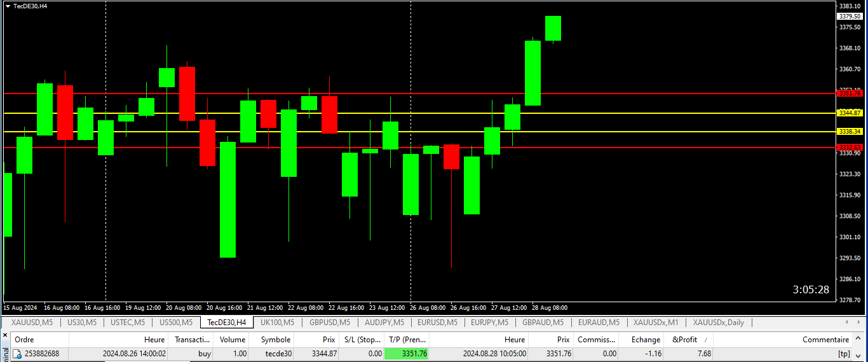Go to the GBPUSD,M5 chart tab
The height and width of the screenshot is (362, 868).
(x=330, y=323)
